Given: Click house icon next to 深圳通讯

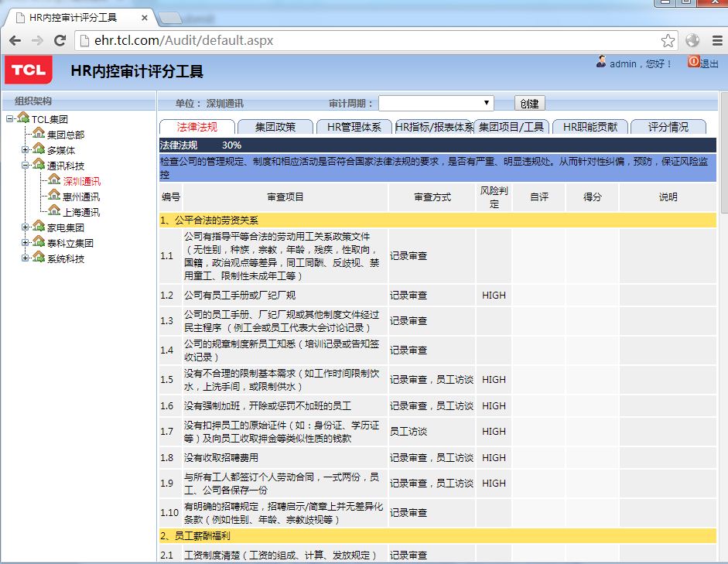Looking at the screenshot, I should pyautogui.click(x=54, y=179).
